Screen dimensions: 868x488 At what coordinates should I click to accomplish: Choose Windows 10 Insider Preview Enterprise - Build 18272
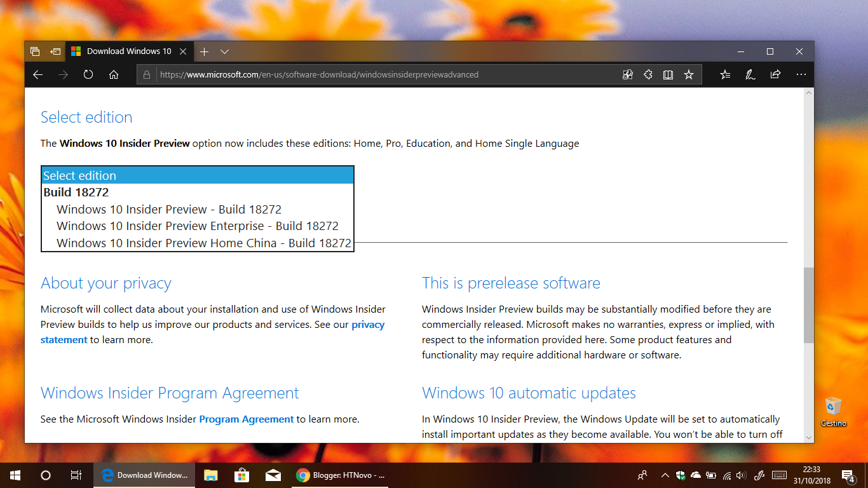pos(198,226)
